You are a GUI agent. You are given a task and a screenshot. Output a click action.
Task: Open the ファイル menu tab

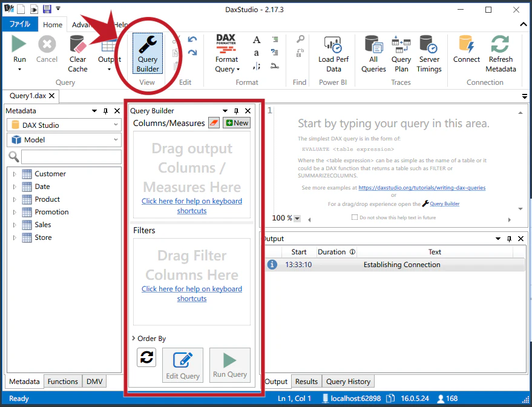pos(20,24)
